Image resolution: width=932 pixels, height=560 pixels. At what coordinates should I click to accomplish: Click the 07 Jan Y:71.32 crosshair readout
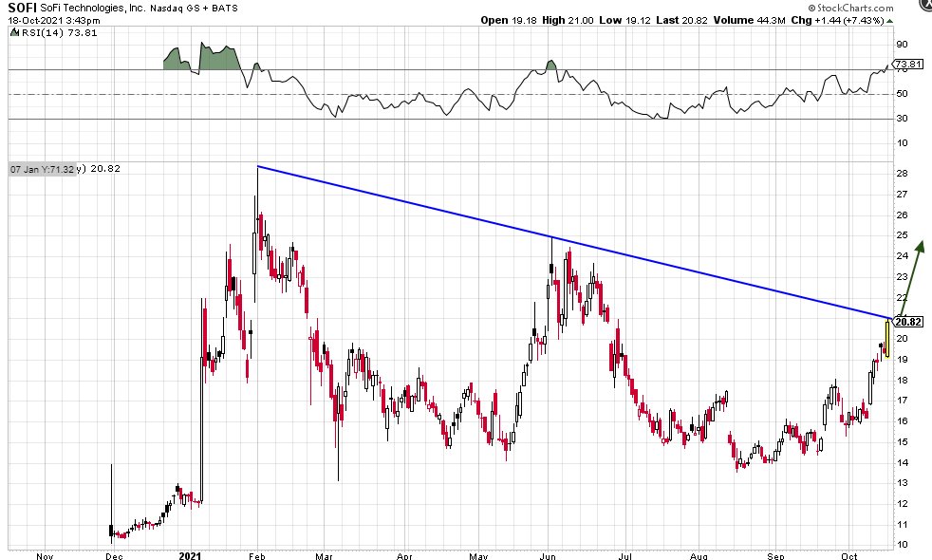[x=42, y=170]
